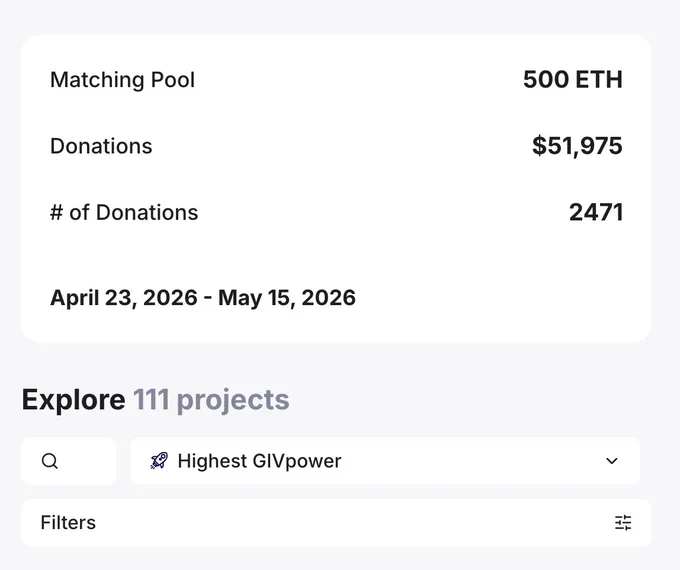Click the May 15, 2026 end date
The width and height of the screenshot is (680, 570).
[287, 298]
